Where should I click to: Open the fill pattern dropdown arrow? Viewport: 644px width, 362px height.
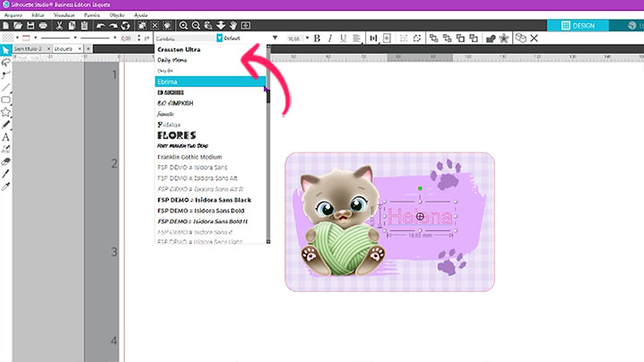pos(17,39)
